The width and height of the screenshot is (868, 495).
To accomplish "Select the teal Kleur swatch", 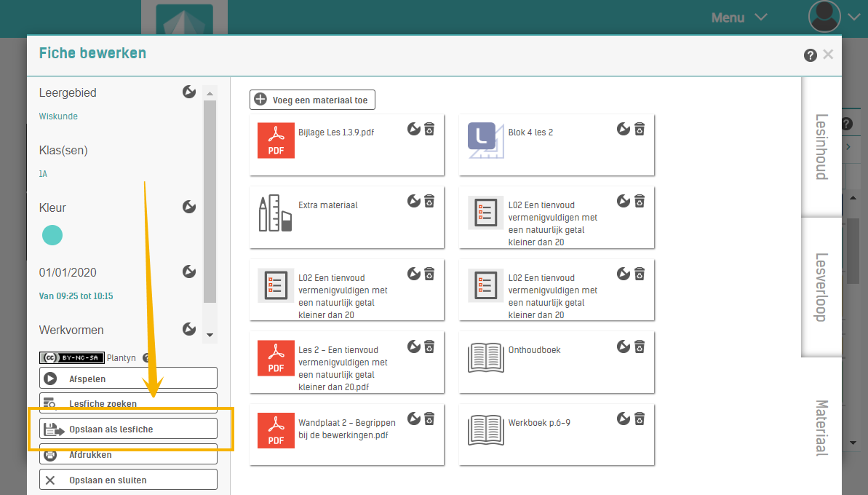I will tap(52, 235).
